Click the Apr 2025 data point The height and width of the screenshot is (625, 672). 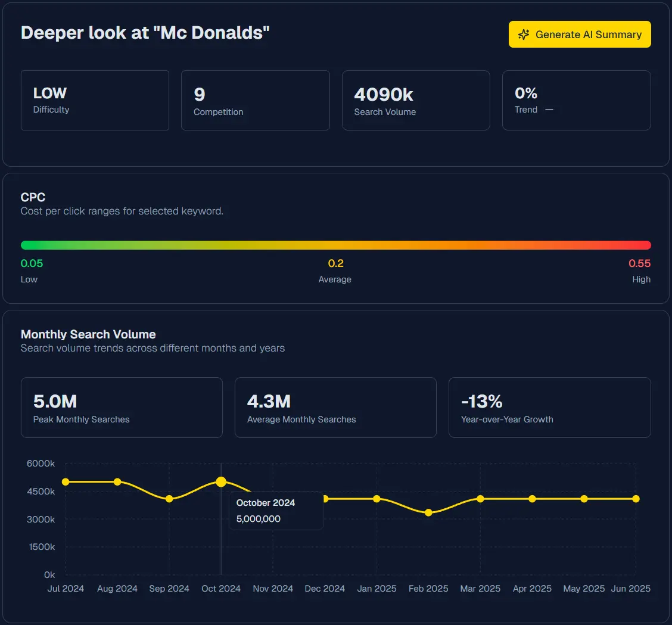click(532, 499)
